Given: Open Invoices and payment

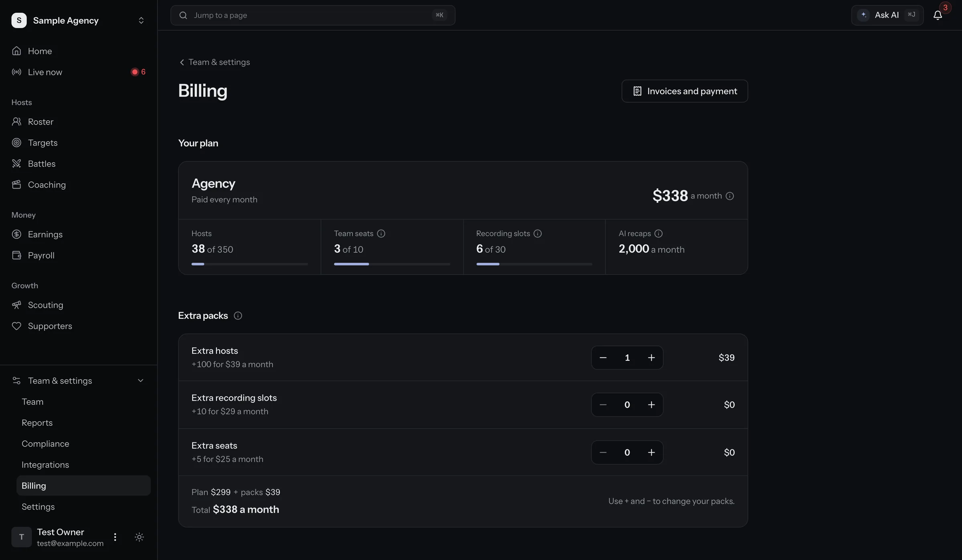Looking at the screenshot, I should [685, 91].
